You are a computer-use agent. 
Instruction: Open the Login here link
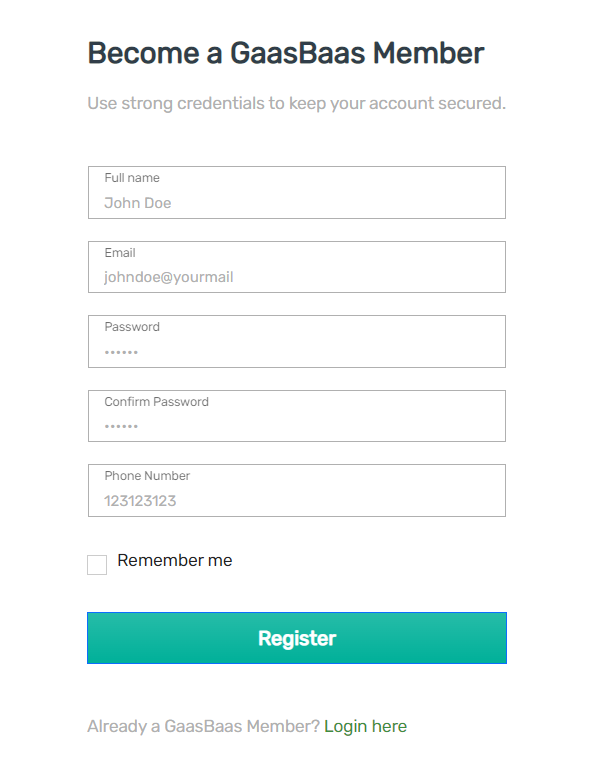365,726
